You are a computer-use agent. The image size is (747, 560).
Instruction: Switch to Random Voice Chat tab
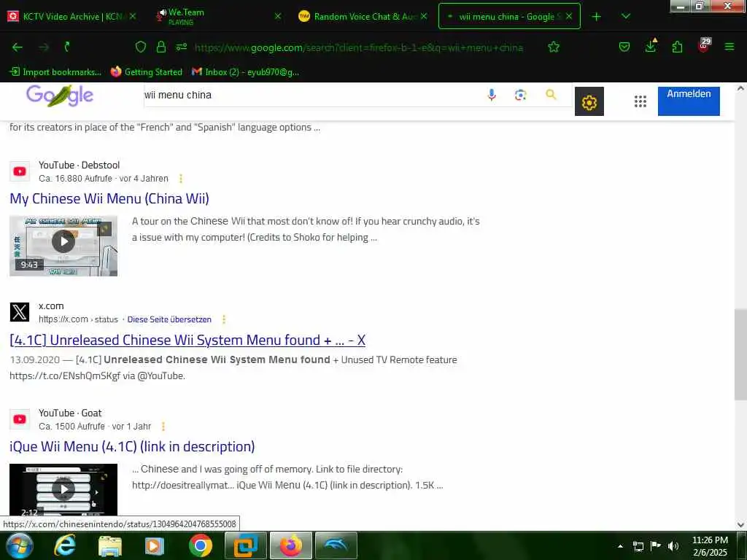click(363, 16)
